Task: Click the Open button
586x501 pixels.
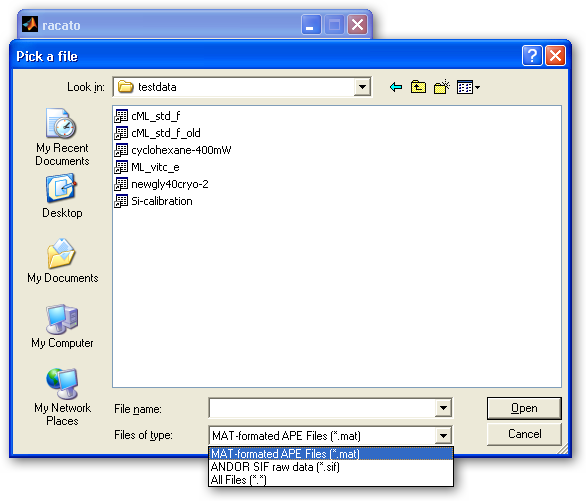Action: click(x=524, y=408)
